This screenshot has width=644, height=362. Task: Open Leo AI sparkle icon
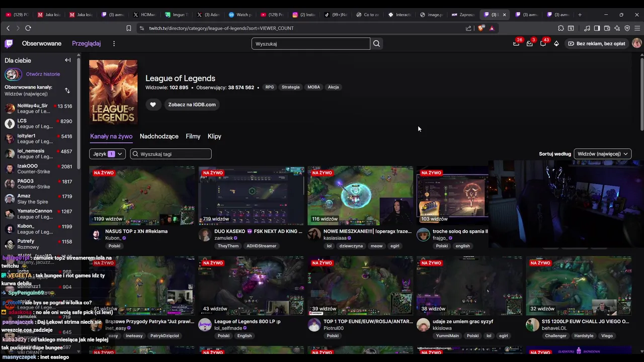[617, 28]
